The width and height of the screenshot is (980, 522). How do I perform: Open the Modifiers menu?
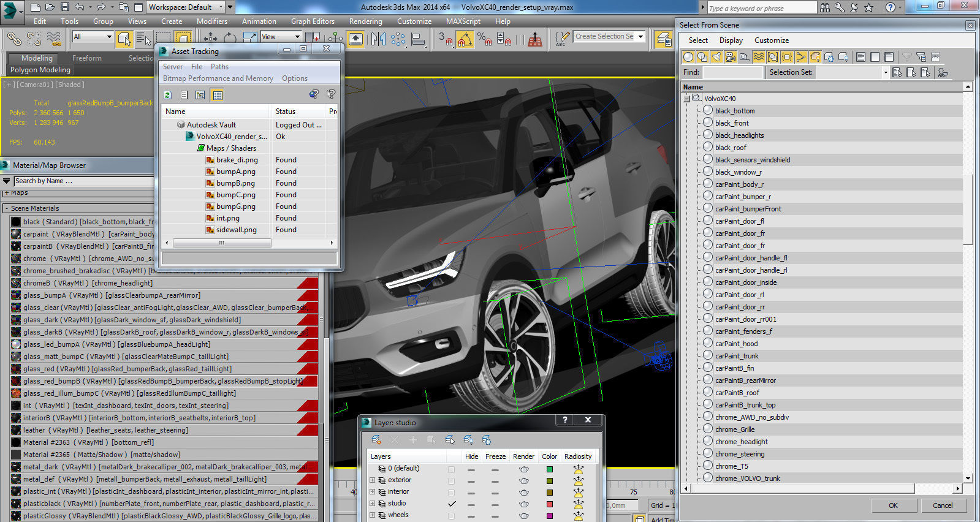pyautogui.click(x=211, y=21)
